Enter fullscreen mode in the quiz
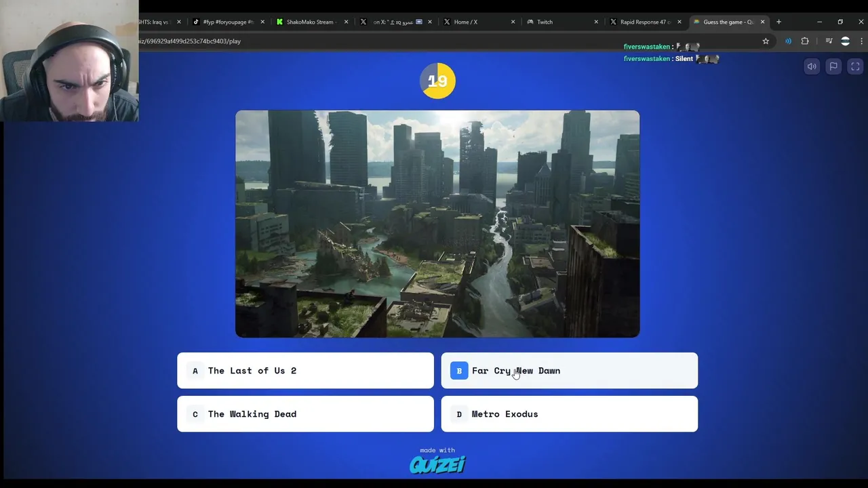The width and height of the screenshot is (868, 488). click(x=855, y=66)
